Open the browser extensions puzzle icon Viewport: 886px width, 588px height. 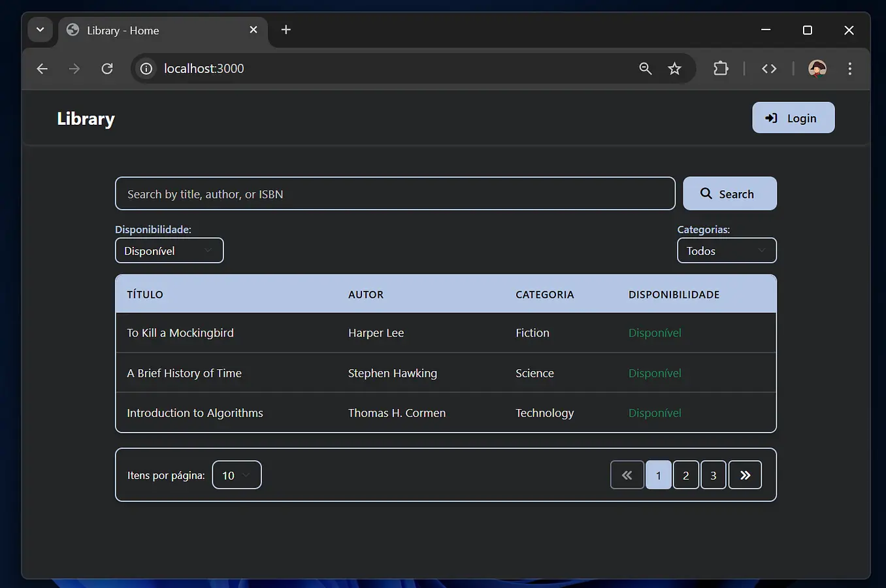[721, 69]
